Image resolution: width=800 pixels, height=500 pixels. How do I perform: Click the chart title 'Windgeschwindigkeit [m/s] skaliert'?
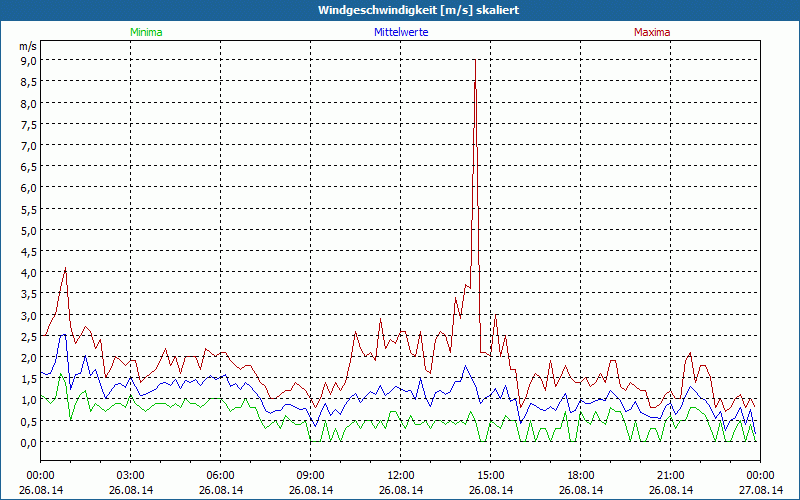pos(418,10)
